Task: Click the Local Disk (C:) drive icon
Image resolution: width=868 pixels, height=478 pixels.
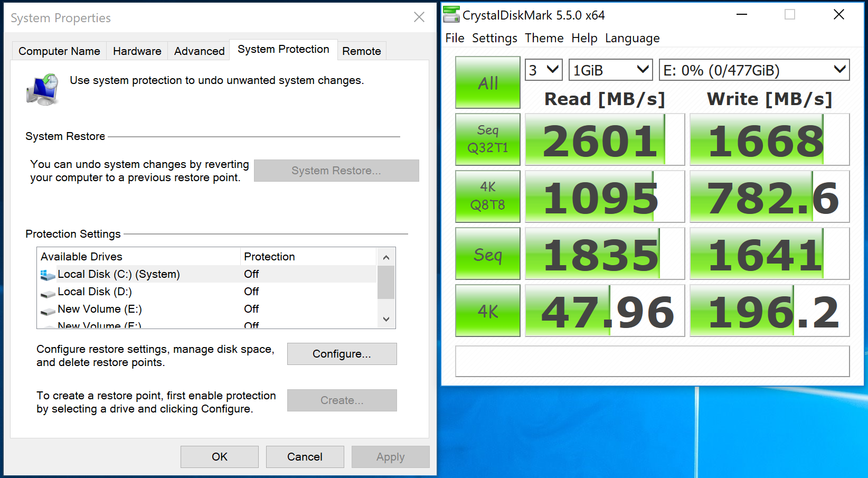Action: click(x=48, y=275)
